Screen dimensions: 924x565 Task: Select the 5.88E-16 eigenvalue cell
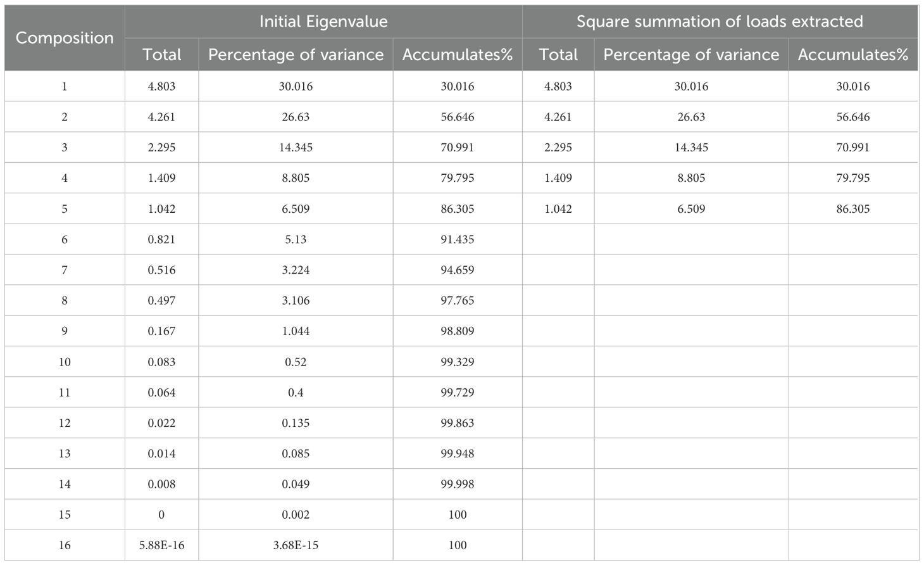pyautogui.click(x=162, y=545)
